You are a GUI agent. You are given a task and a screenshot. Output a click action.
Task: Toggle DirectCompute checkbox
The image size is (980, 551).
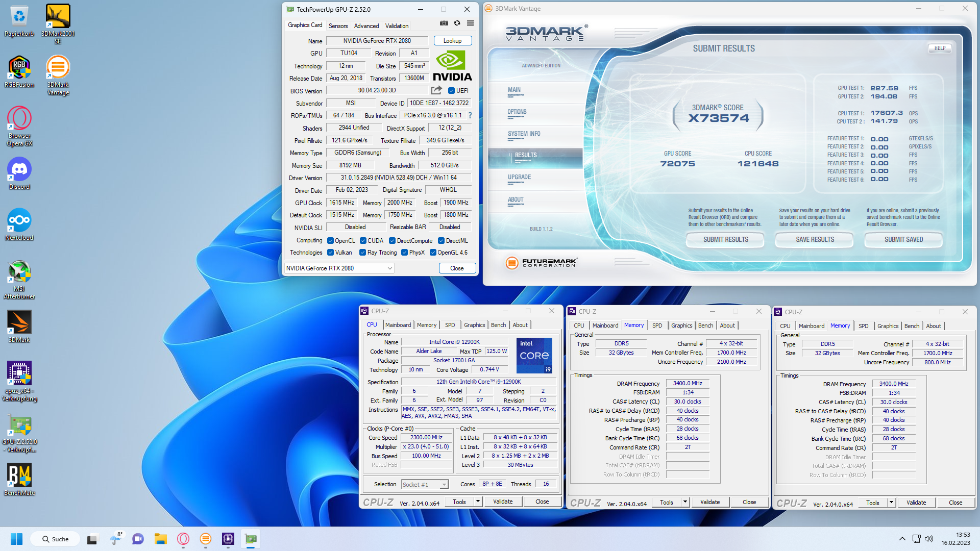tap(392, 241)
